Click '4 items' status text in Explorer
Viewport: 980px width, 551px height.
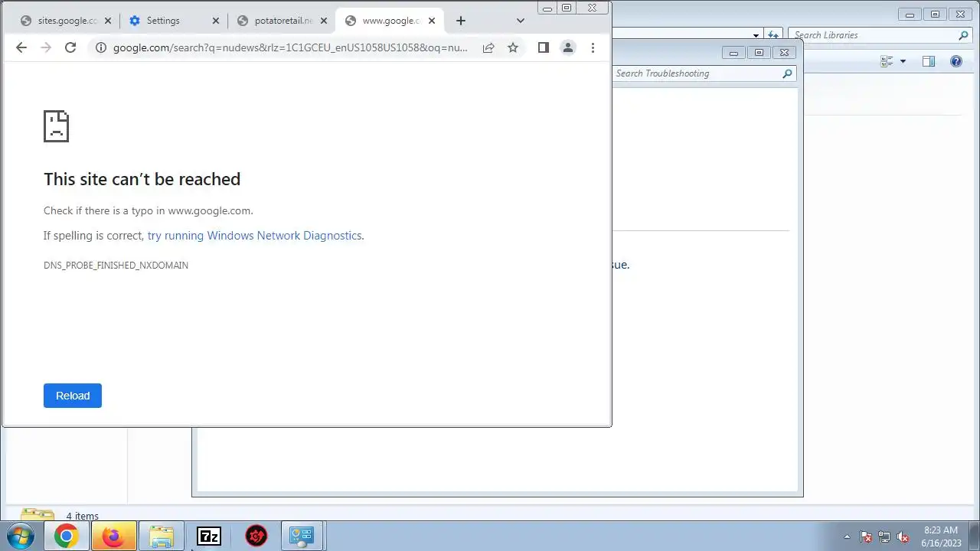tap(82, 516)
